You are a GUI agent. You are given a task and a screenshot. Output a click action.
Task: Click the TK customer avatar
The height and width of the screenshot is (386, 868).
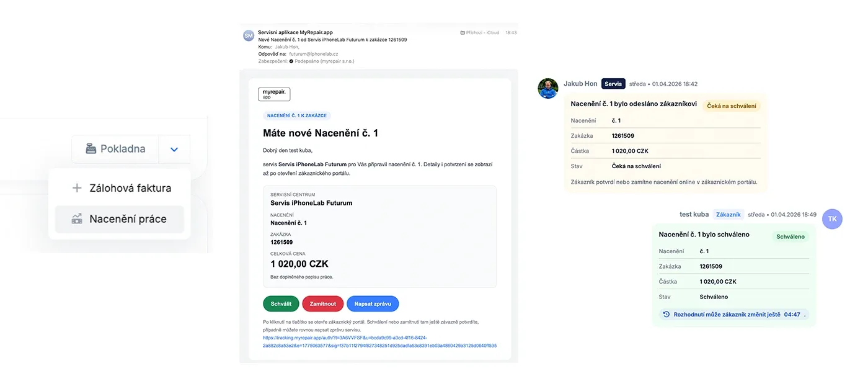click(x=832, y=219)
